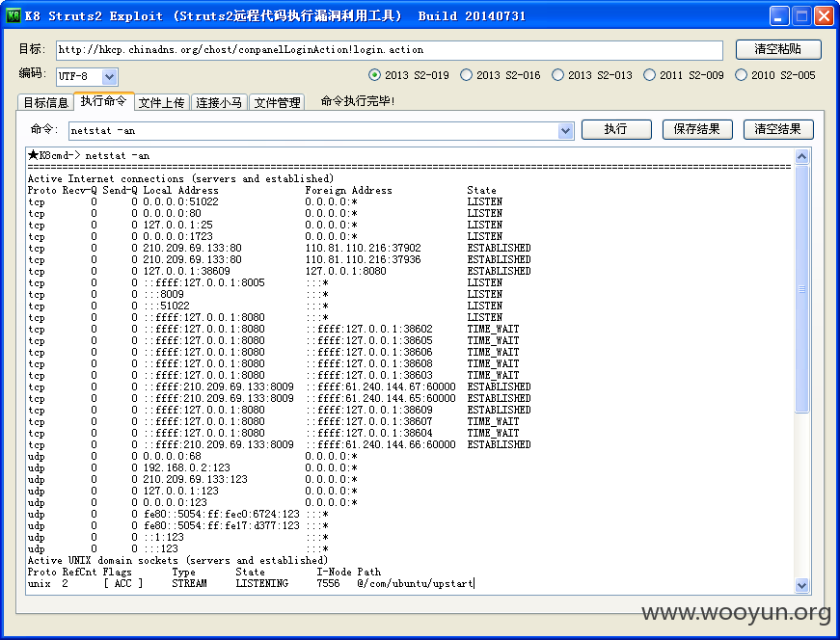Select the 2011 S2-009 exploit option
This screenshot has height=640, width=840.
click(x=684, y=75)
